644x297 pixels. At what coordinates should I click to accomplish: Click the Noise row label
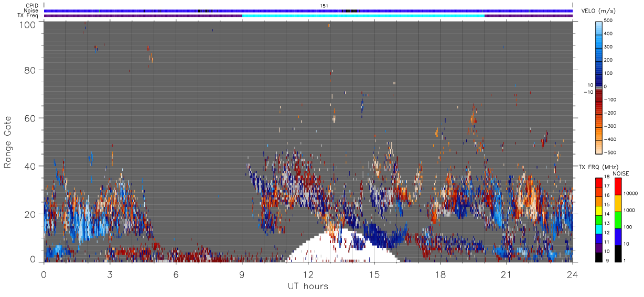click(x=30, y=10)
